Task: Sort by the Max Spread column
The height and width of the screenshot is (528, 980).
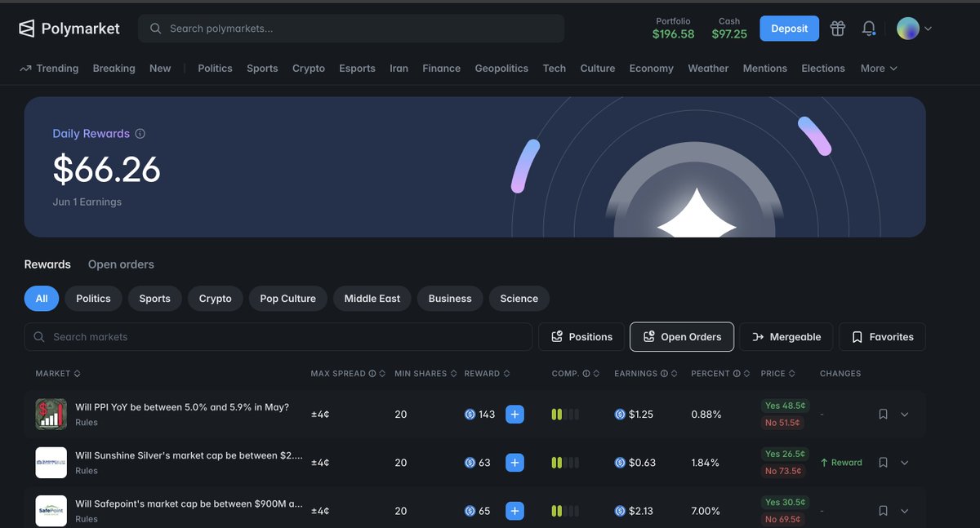Action: [347, 374]
